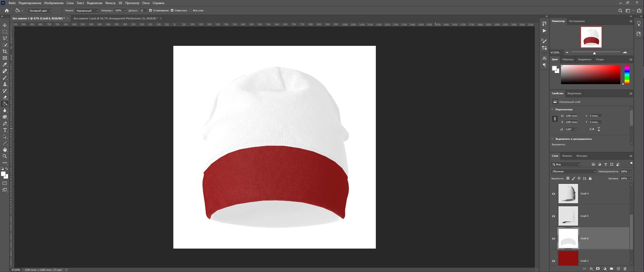Select the Eyedropper tool
Image resolution: width=644 pixels, height=272 pixels.
[5, 64]
